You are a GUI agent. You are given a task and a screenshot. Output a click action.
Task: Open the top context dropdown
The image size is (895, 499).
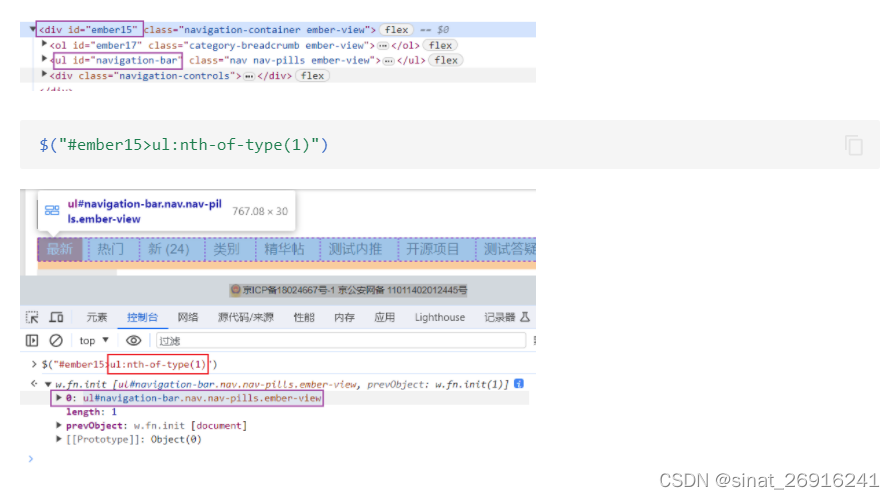[x=94, y=341]
